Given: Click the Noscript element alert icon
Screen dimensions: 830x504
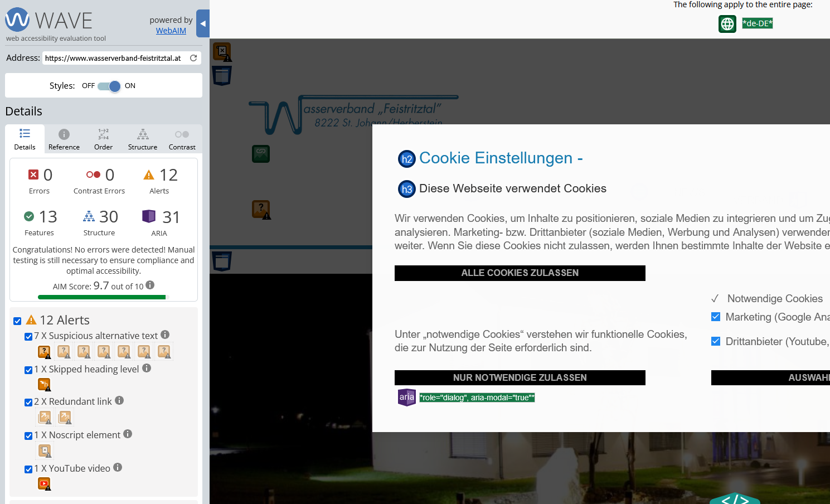Looking at the screenshot, I should pyautogui.click(x=45, y=450).
